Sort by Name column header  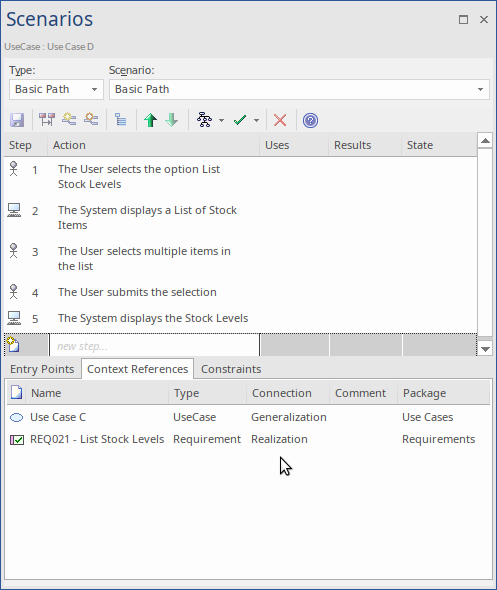(97, 393)
